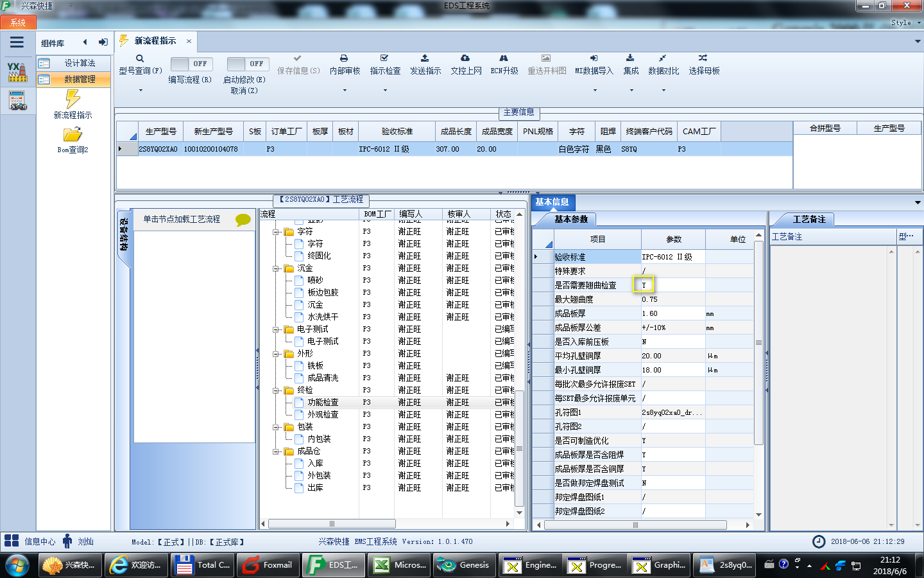
Task: Select 水洗烘干 node in process tree
Action: (x=323, y=317)
